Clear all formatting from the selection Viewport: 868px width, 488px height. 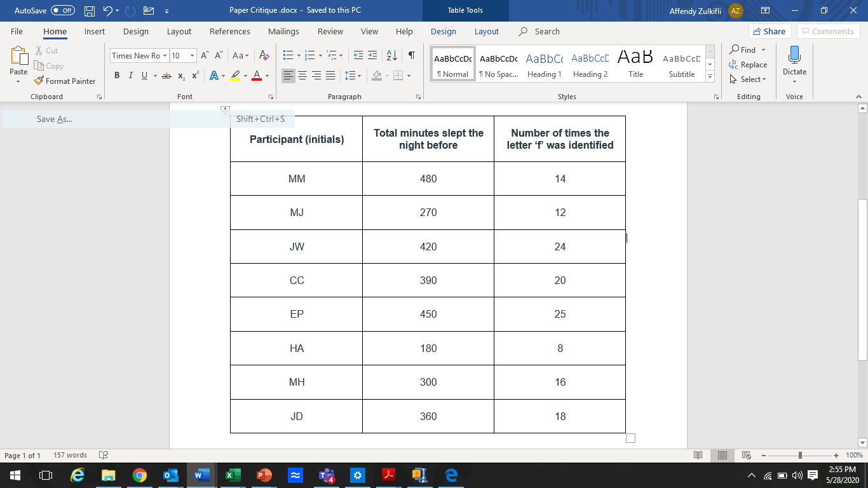265,56
